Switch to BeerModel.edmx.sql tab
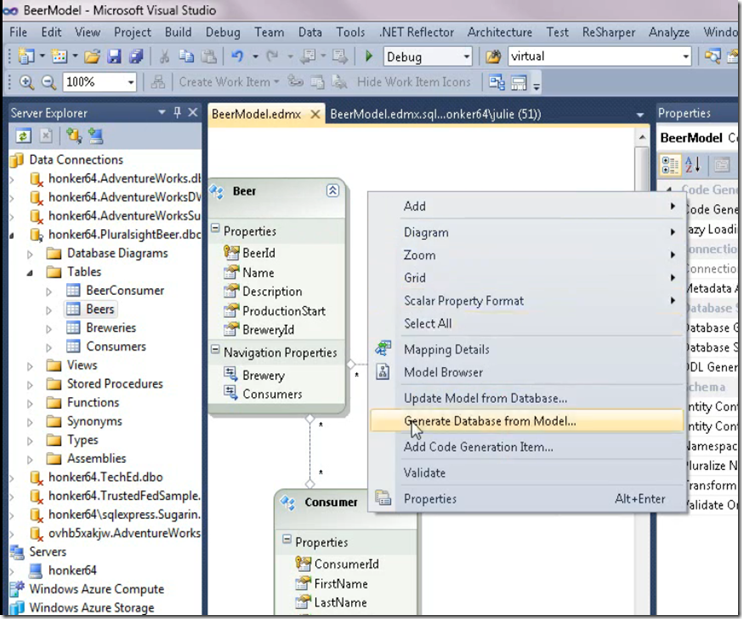The height and width of the screenshot is (619, 742). (x=435, y=114)
